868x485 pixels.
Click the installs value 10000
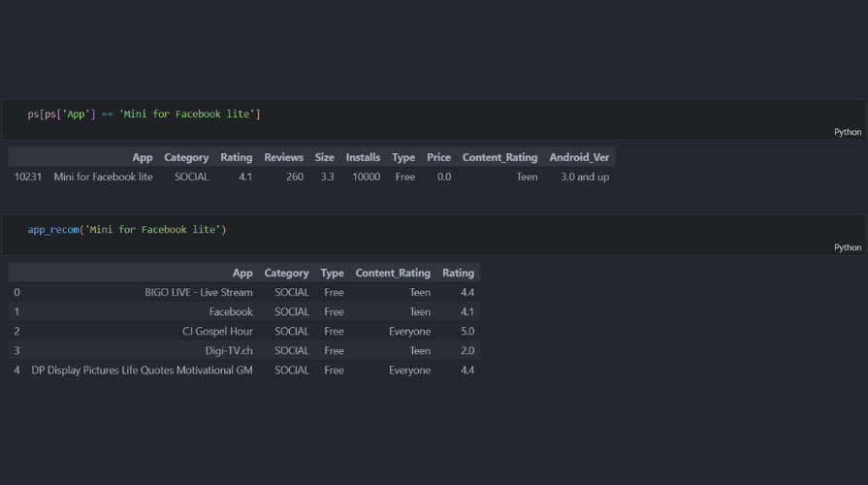[367, 177]
